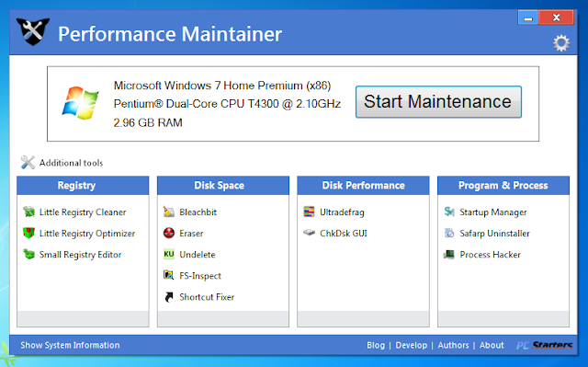Launch Startup Manager by its label
This screenshot has height=367, width=588.
(493, 212)
